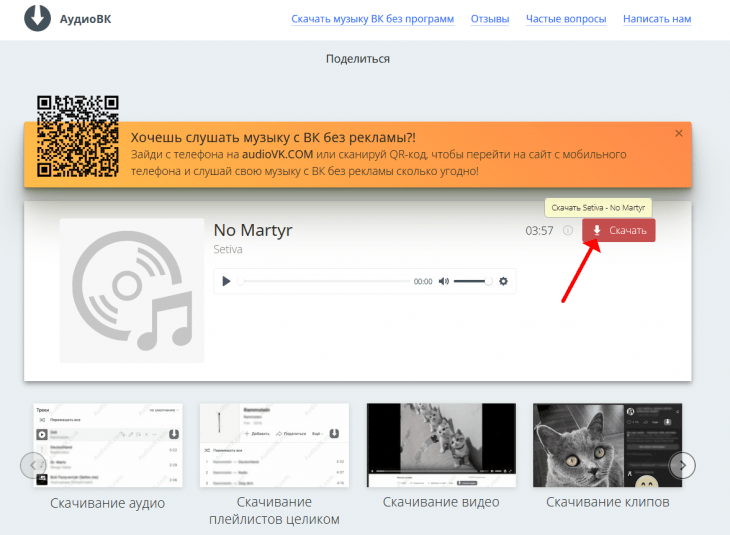Click the track seek progress bar

(x=324, y=281)
